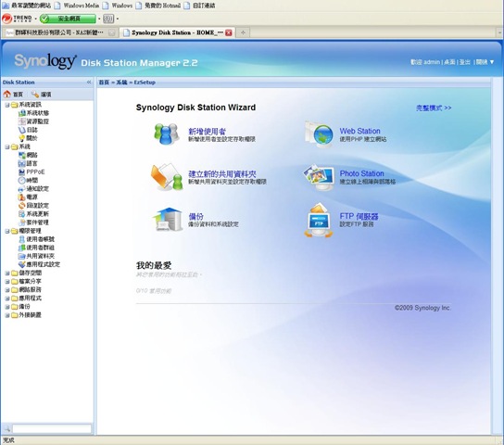Screen dimensions: 504x445
Task: Open 應用程式設定 in the tree
Action: tap(39, 264)
